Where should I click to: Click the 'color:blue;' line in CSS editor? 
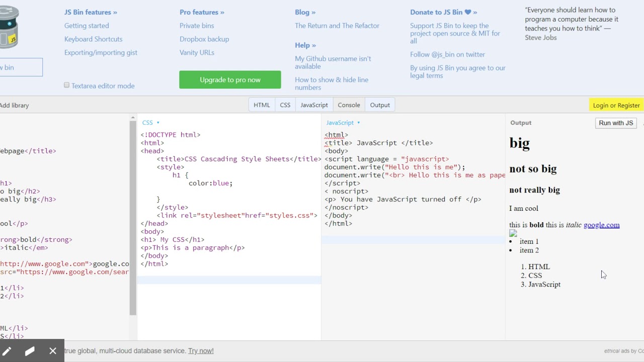210,183
